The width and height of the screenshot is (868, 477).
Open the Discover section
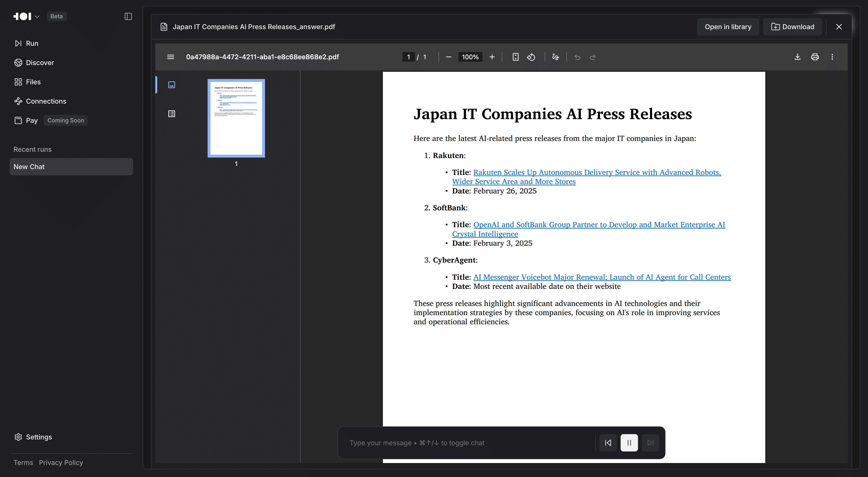coord(40,63)
